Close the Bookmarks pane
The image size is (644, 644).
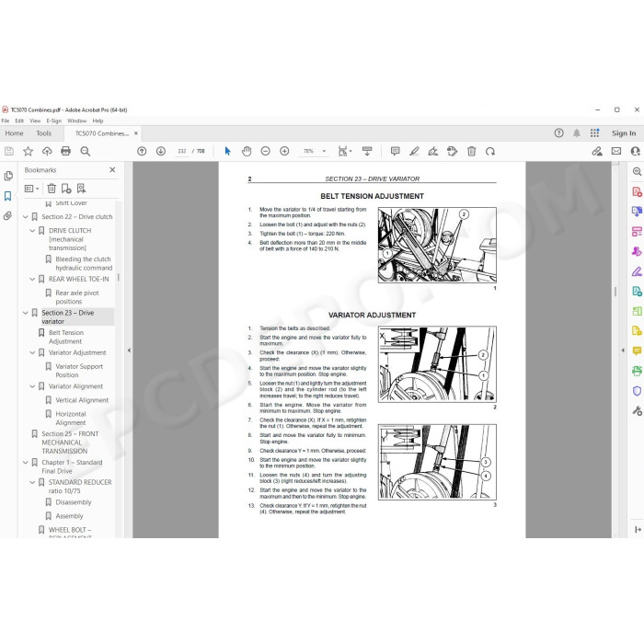tap(112, 169)
